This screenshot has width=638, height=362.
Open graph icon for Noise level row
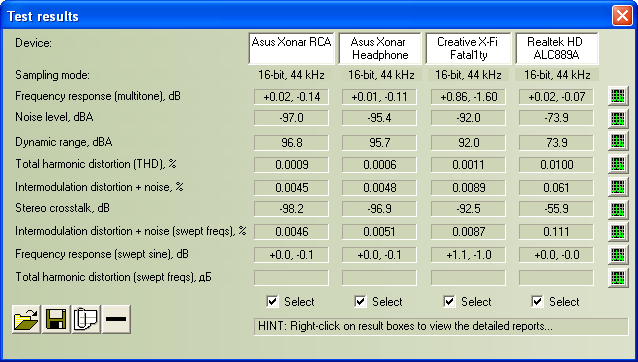coord(618,118)
